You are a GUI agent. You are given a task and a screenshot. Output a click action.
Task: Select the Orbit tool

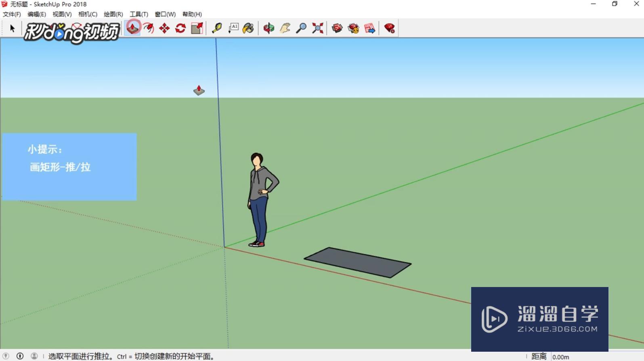click(269, 28)
